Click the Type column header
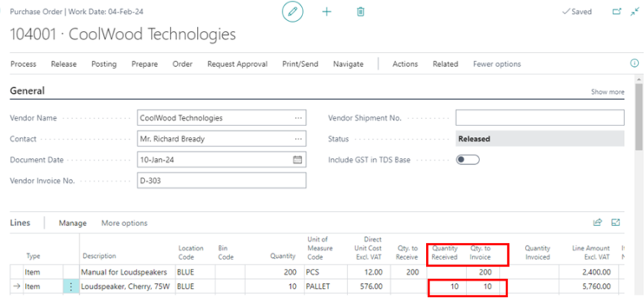This screenshot has height=304, width=644. [34, 256]
